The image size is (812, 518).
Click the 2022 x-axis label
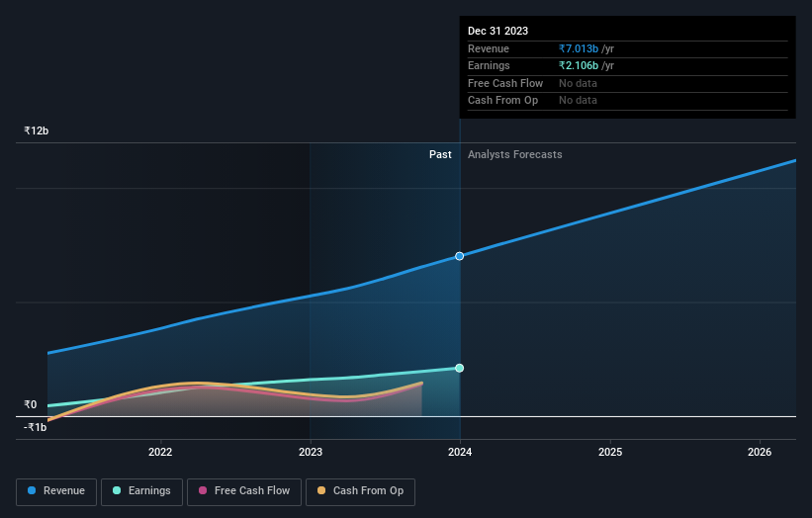coord(160,452)
